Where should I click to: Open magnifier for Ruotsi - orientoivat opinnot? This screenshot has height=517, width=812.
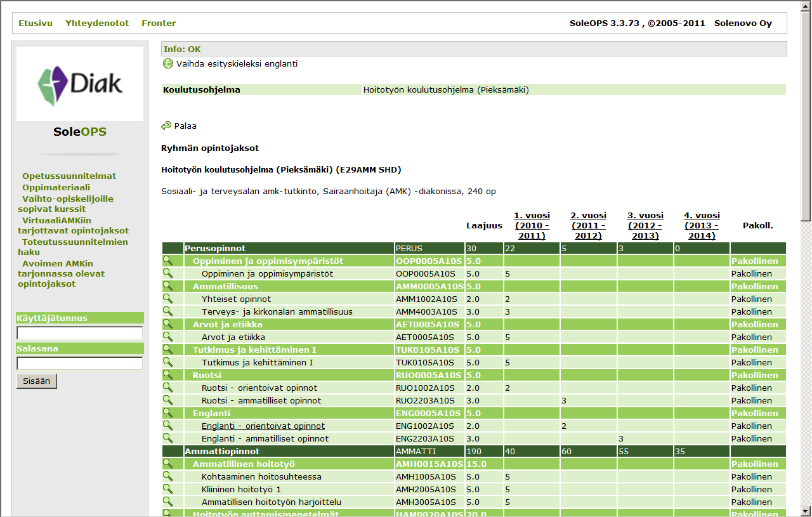coord(168,388)
